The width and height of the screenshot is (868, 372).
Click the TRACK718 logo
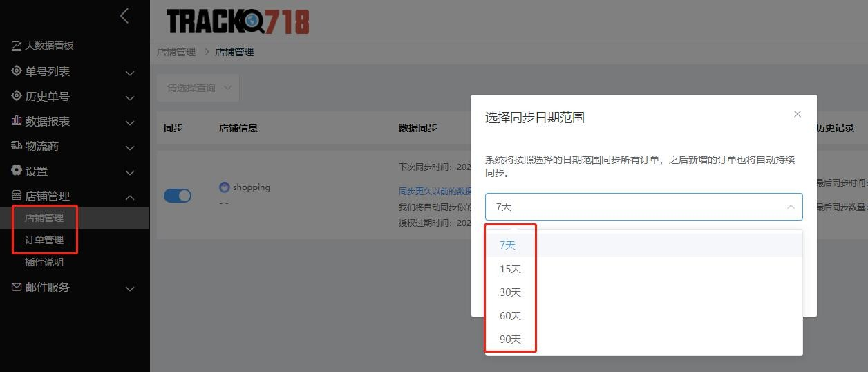237,21
